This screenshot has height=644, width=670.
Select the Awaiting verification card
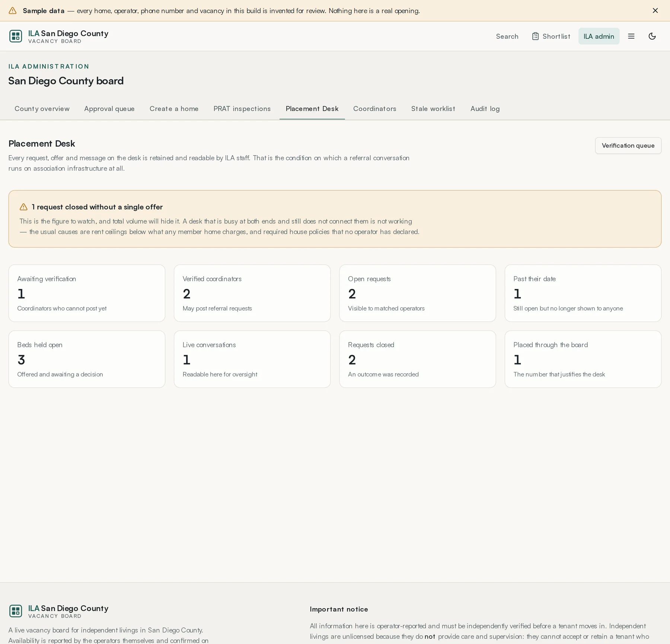87,293
